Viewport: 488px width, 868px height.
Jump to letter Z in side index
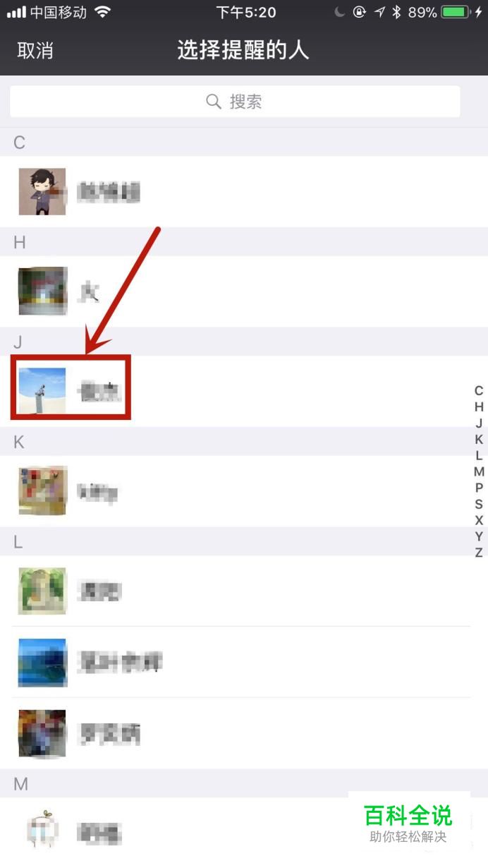point(479,553)
